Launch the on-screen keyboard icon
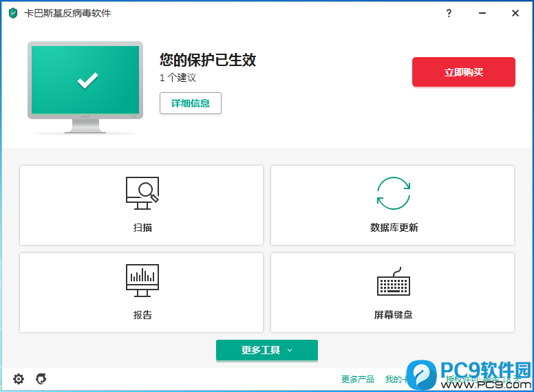The width and height of the screenshot is (534, 392). tap(394, 281)
